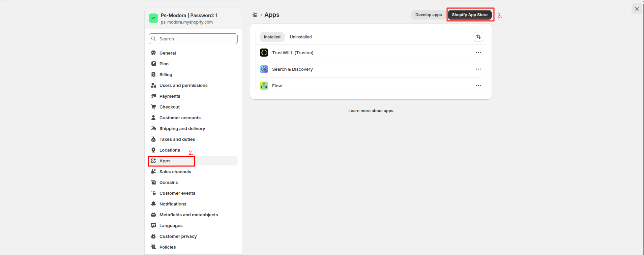This screenshot has height=255, width=644.
Task: Open Plan settings
Action: 193,64
